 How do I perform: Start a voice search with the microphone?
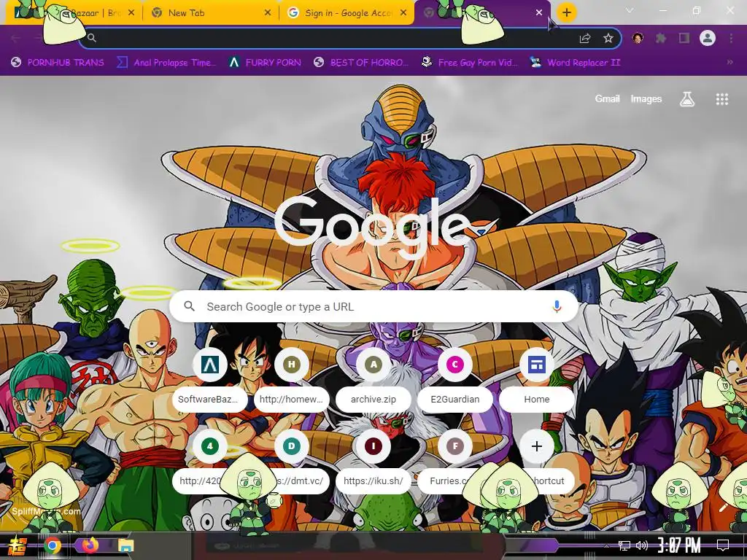tap(557, 306)
